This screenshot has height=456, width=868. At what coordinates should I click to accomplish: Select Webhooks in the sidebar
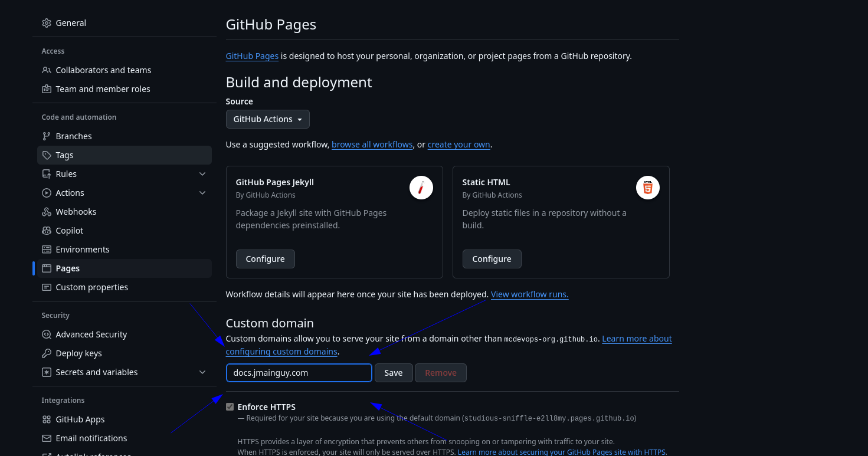tap(125, 212)
